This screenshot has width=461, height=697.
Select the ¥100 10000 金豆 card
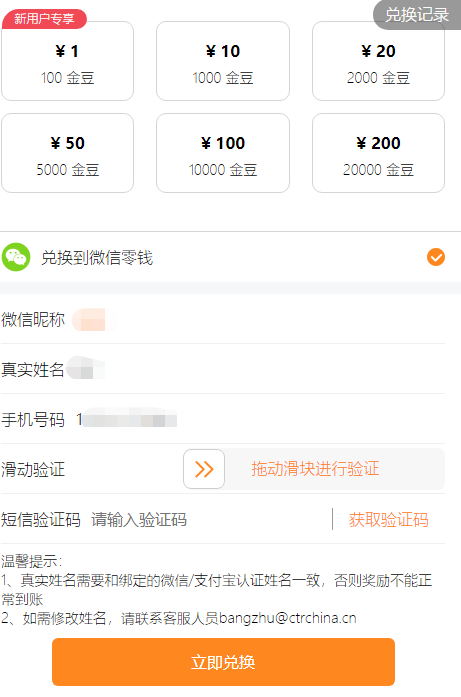click(223, 153)
